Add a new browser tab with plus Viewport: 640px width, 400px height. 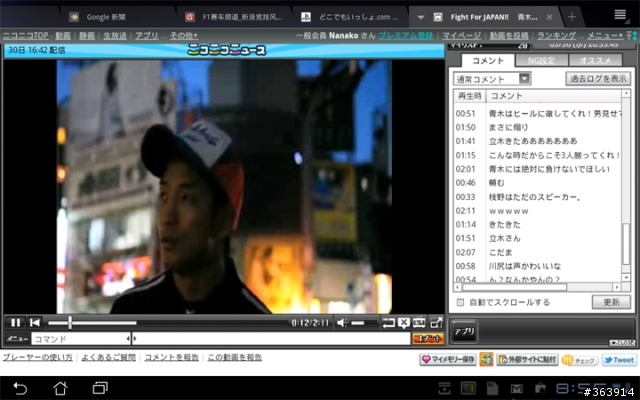pyautogui.click(x=571, y=17)
